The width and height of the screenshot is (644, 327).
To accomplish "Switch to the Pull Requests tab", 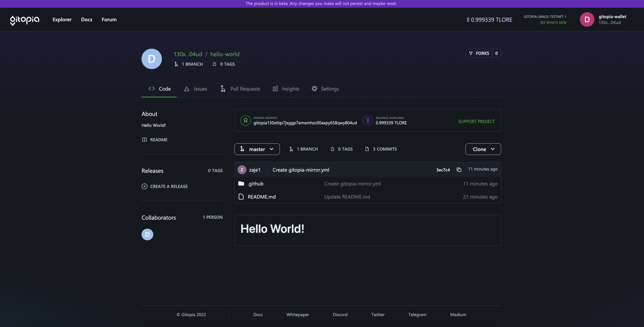I will pyautogui.click(x=240, y=89).
